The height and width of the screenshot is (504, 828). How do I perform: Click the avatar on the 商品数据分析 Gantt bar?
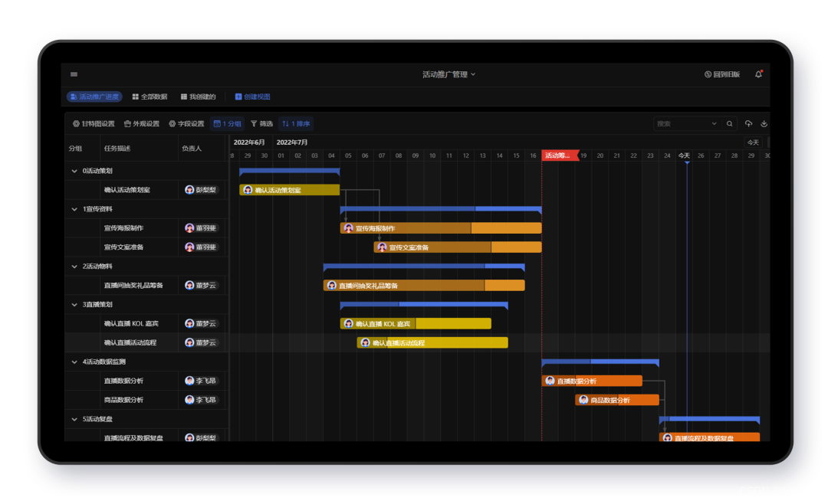[583, 400]
